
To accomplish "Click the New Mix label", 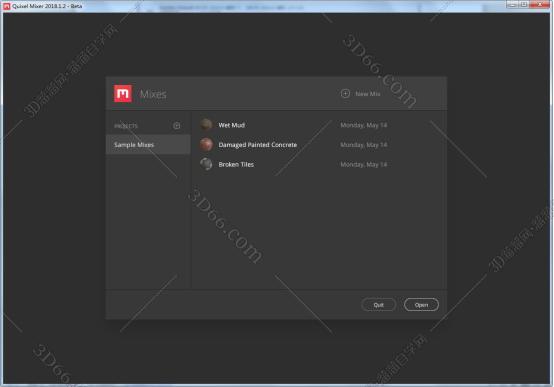I will [368, 94].
